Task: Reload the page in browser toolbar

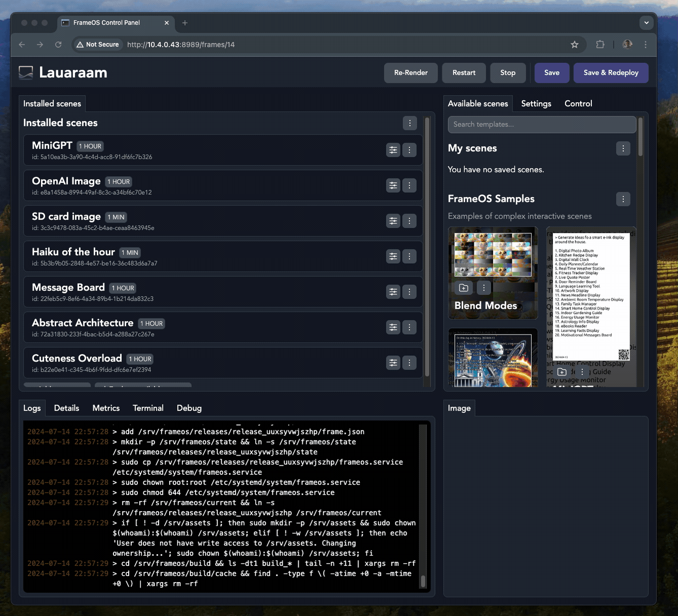Action: point(58,45)
